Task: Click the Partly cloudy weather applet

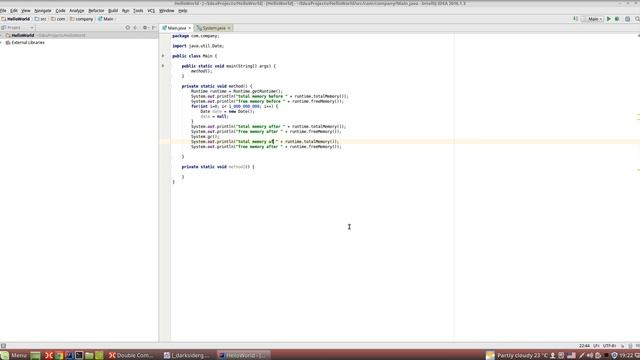Action: 517,356
